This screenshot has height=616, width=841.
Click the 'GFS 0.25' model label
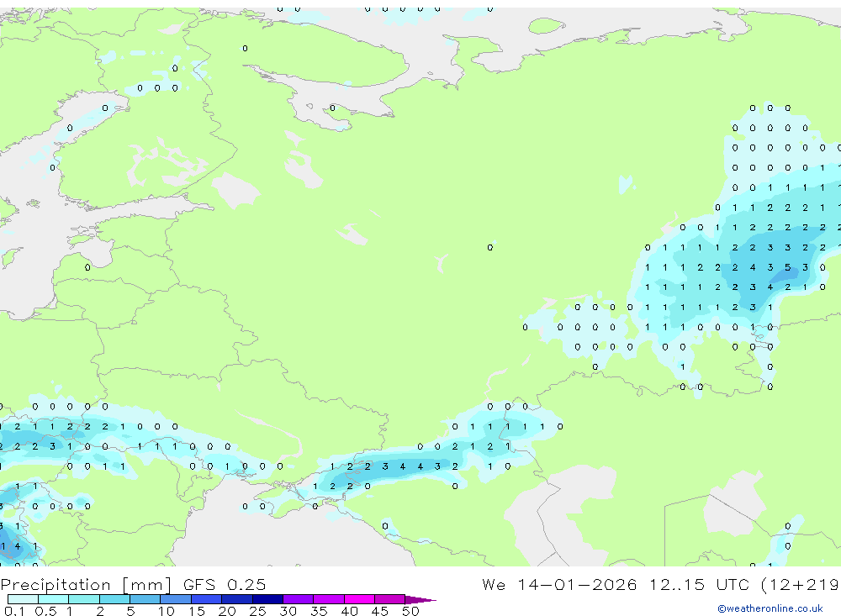point(225,584)
